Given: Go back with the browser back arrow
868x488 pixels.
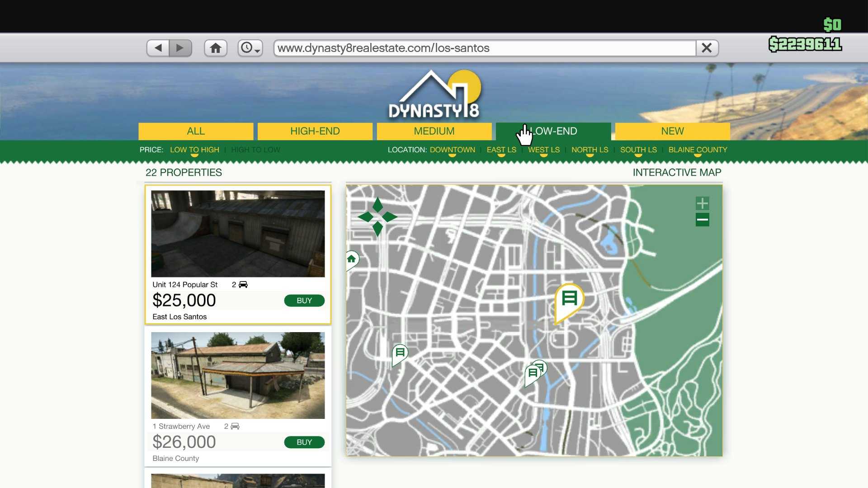Looking at the screenshot, I should [158, 48].
